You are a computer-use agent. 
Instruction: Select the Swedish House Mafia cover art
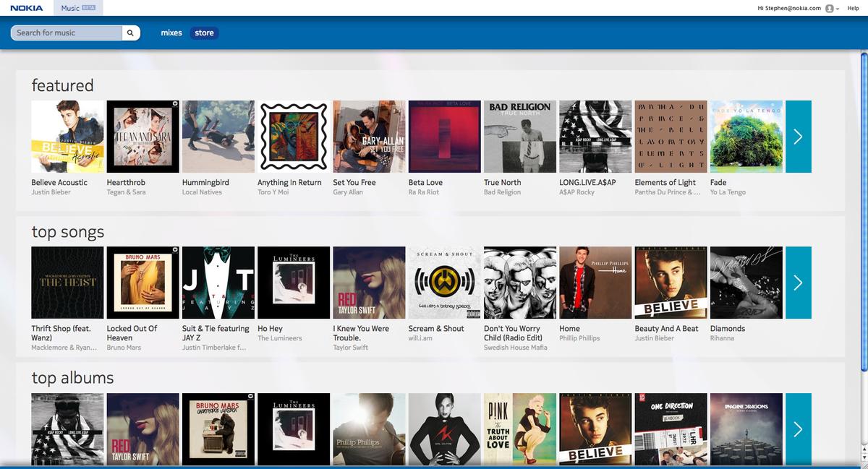pyautogui.click(x=520, y=283)
